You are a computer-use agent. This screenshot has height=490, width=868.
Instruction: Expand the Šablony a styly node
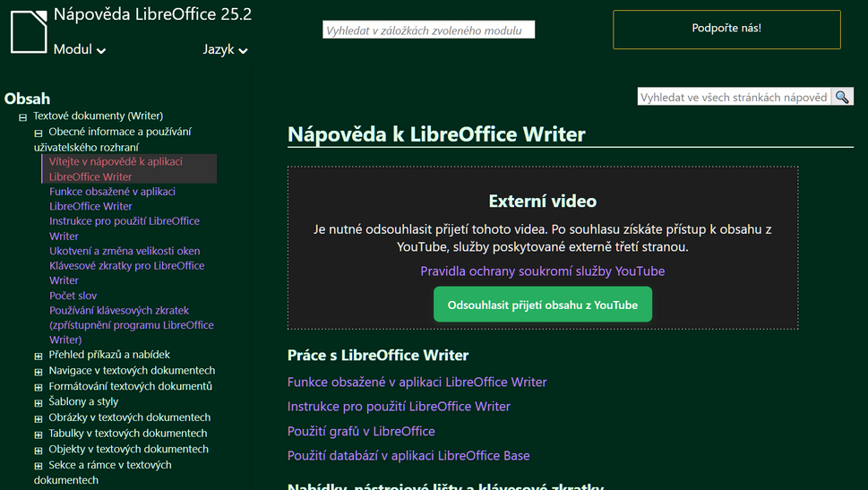click(x=39, y=402)
